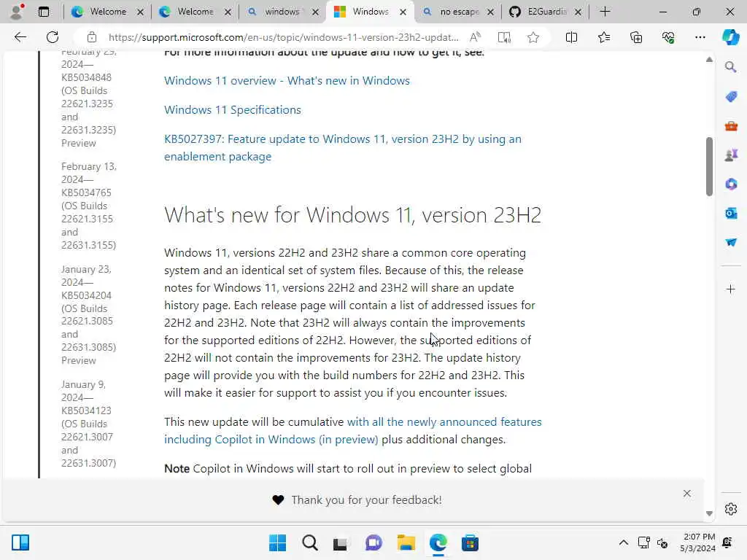Show hidden system tray icons
The width and height of the screenshot is (747, 560).
pos(623,542)
